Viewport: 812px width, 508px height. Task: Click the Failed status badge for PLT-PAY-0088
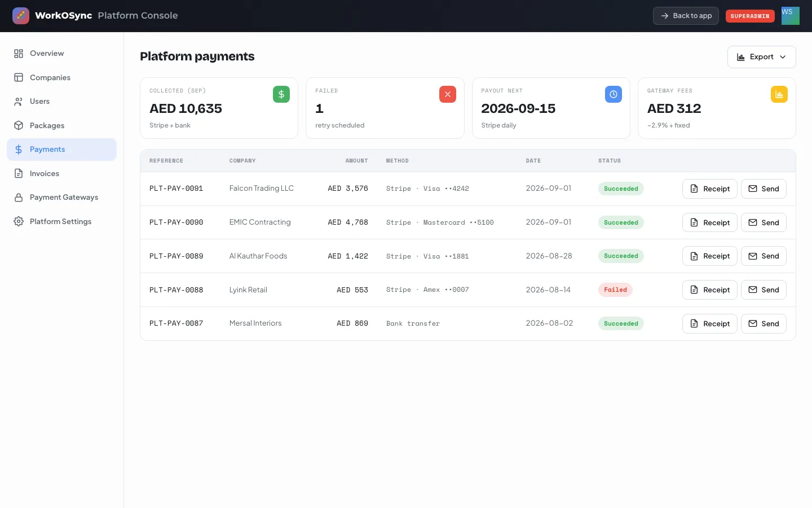click(x=615, y=290)
